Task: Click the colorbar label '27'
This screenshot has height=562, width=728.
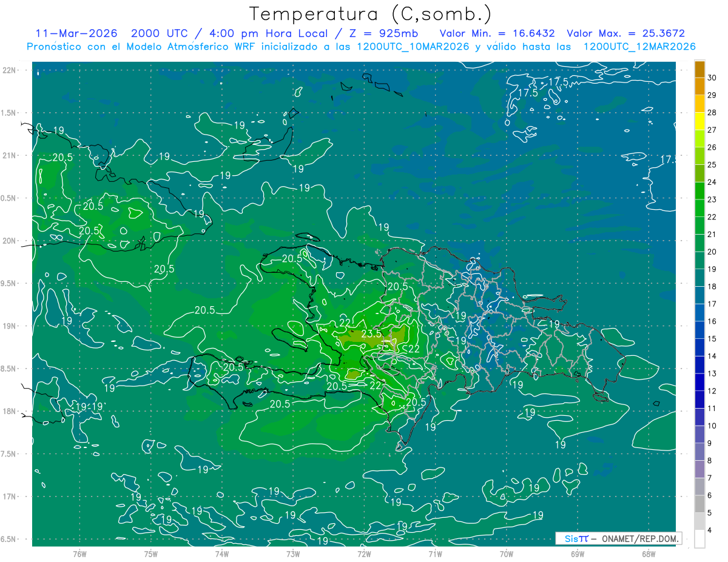Action: [712, 130]
